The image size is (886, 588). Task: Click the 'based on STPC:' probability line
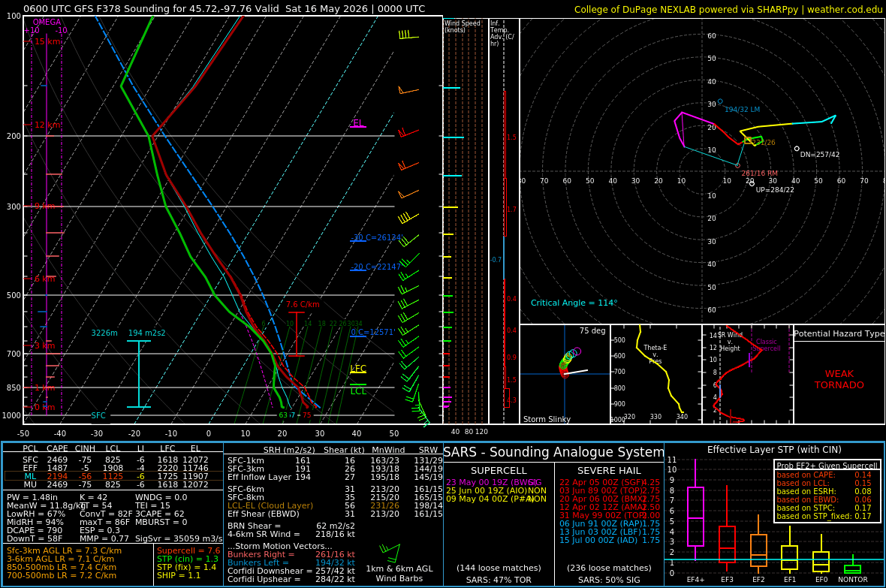824,508
